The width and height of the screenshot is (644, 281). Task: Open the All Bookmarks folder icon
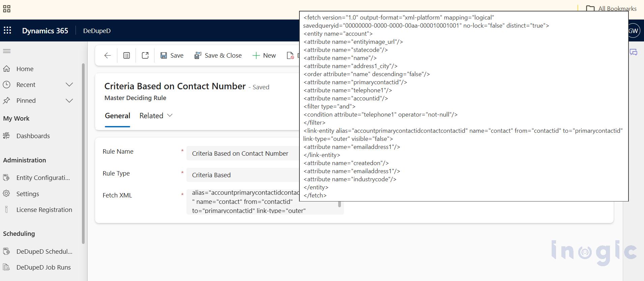[x=590, y=8]
